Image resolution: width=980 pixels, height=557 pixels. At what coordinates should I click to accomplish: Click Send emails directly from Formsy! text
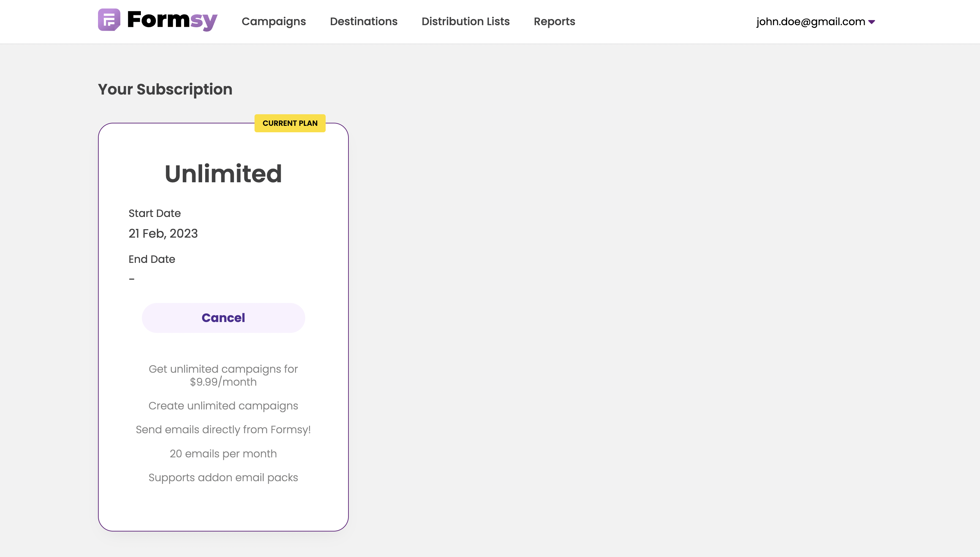[223, 429]
